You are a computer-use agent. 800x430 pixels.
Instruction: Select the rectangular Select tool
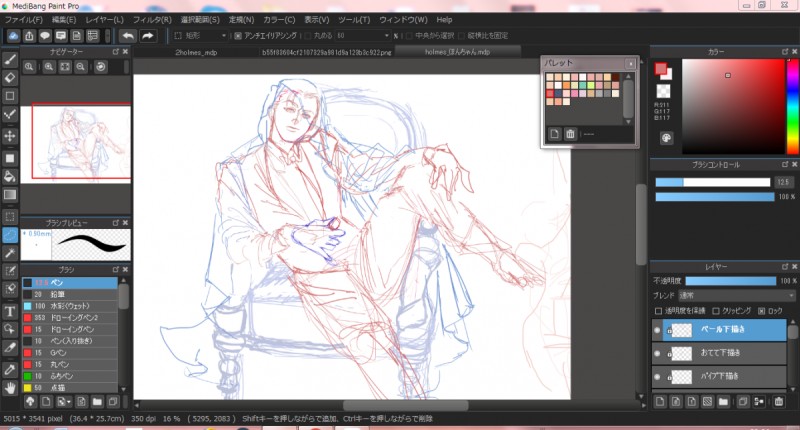click(x=10, y=217)
